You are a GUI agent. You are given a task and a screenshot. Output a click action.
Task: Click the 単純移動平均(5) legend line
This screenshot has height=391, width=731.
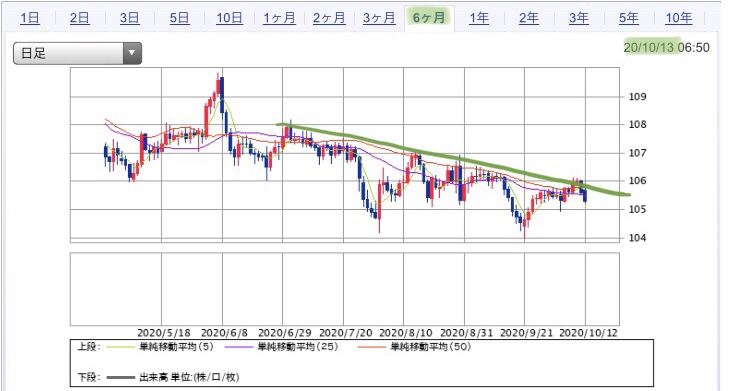tap(120, 347)
